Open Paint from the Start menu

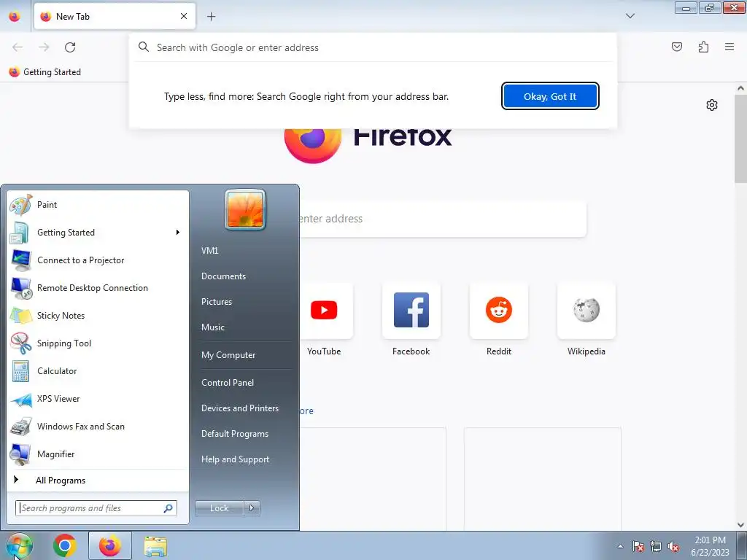tap(98, 205)
